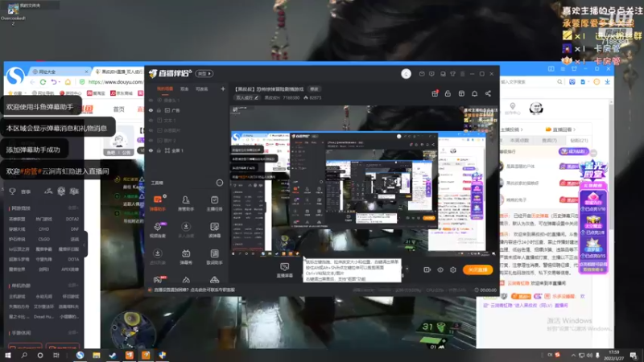Screen dimensions: 644x362
Task: Open the settings gear near stop-stream button
Action: point(453,269)
